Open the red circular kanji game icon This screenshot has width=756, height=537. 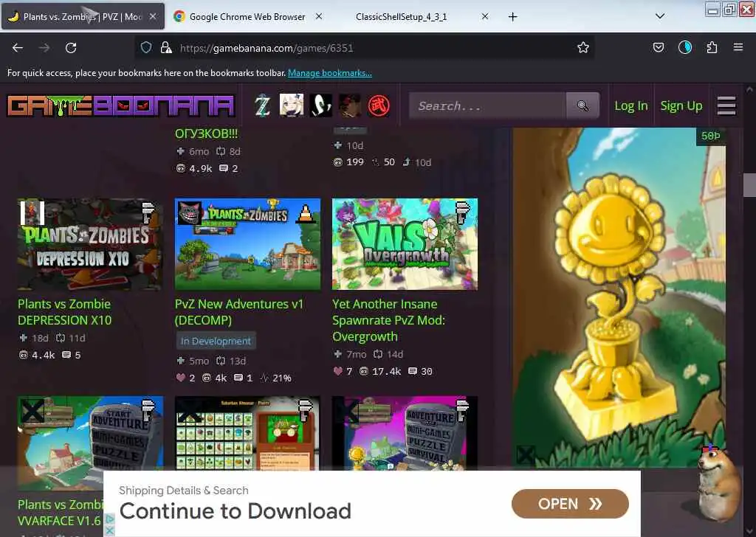379,106
